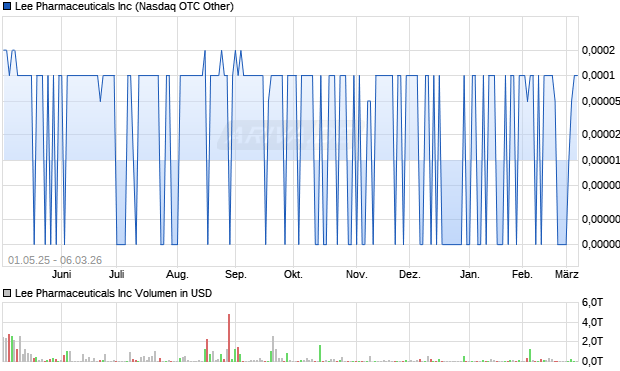Click the tall green volume bar in mid-October
This screenshot has width=620, height=371.
(x=320, y=353)
